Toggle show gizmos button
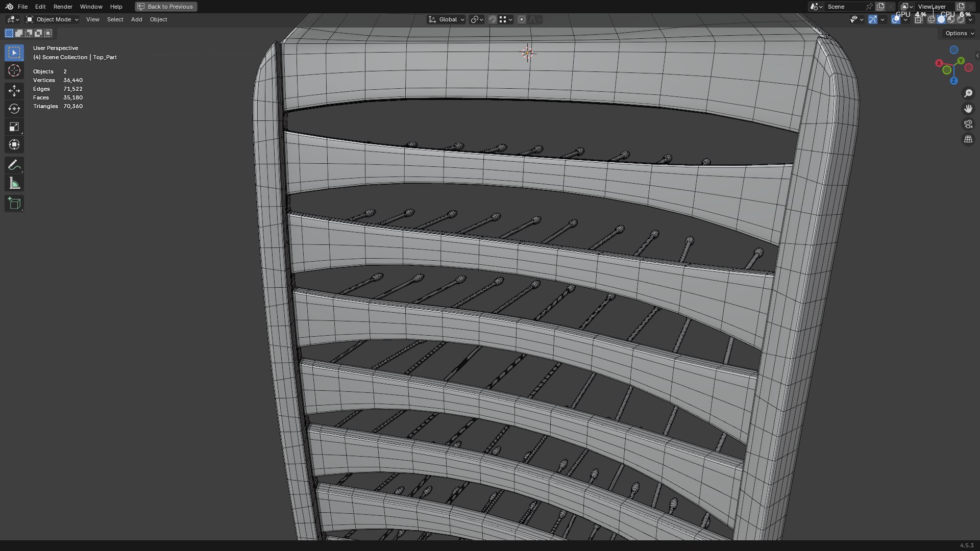Viewport: 980px width, 551px height. click(873, 19)
